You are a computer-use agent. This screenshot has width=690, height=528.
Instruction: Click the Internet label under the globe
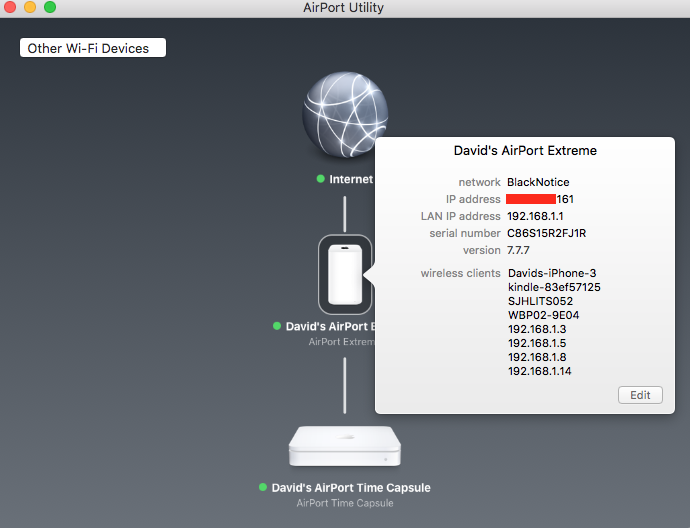[x=351, y=179]
